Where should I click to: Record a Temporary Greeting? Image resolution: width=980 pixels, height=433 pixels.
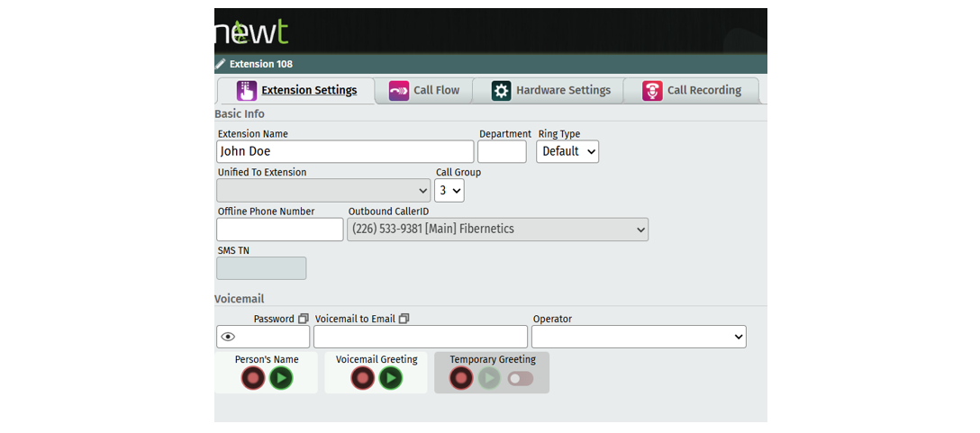(461, 378)
